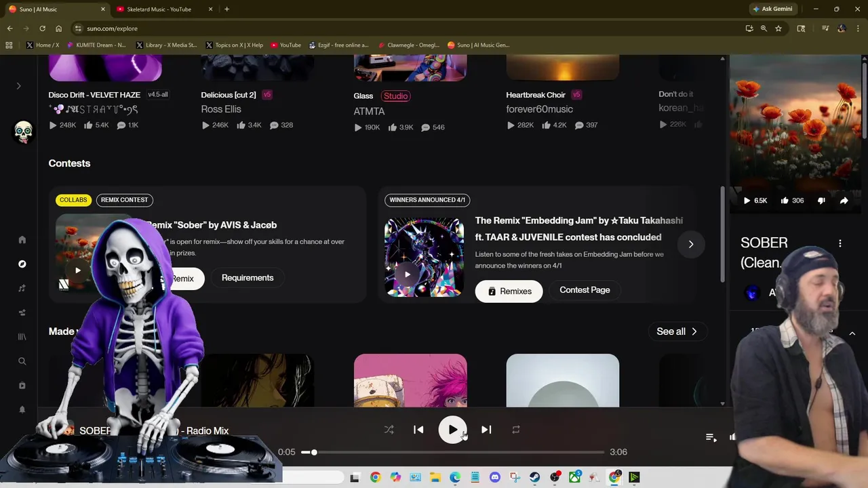Like the Glass song
The width and height of the screenshot is (868, 488).
pos(393,127)
